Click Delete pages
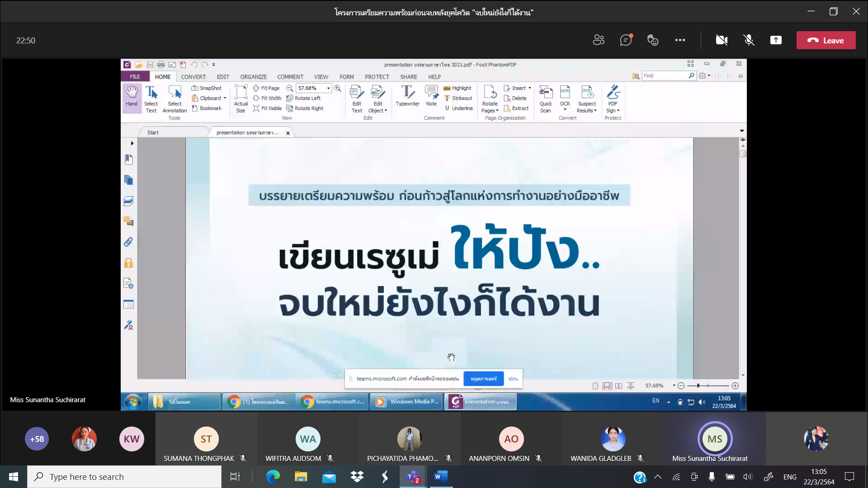 [515, 98]
